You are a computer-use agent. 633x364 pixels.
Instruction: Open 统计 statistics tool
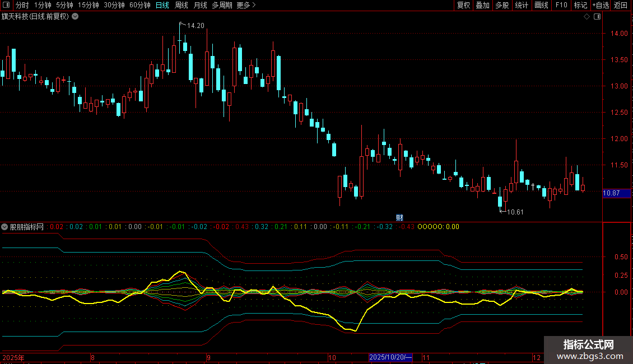(x=522, y=6)
